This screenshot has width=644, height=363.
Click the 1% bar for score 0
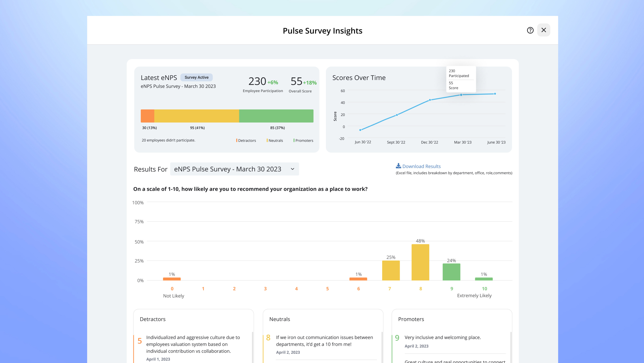pos(172,279)
